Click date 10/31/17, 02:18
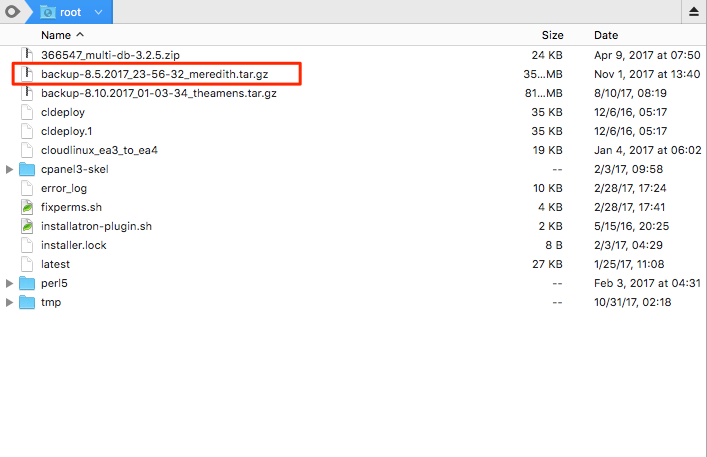The height and width of the screenshot is (457, 707). [x=633, y=302]
